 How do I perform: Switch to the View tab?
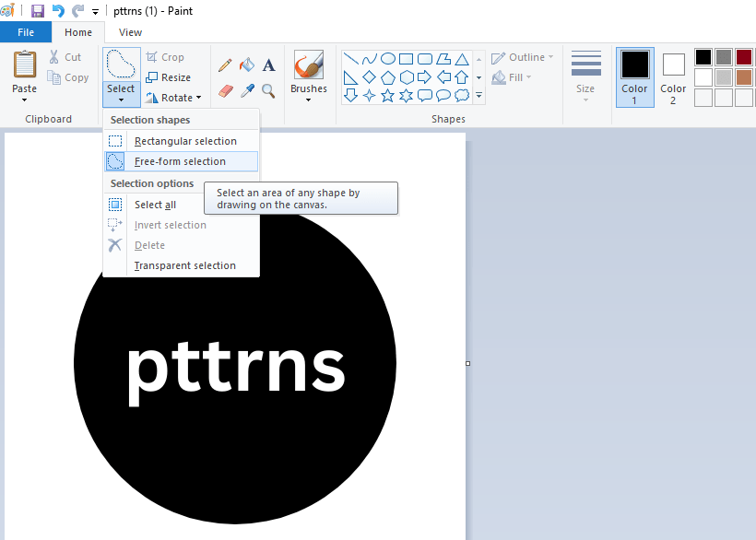[x=130, y=31]
